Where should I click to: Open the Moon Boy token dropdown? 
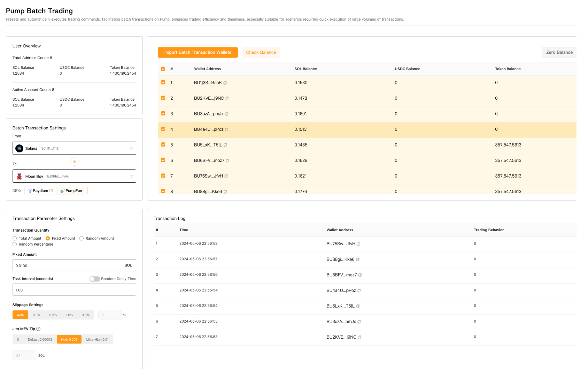pyautogui.click(x=131, y=176)
